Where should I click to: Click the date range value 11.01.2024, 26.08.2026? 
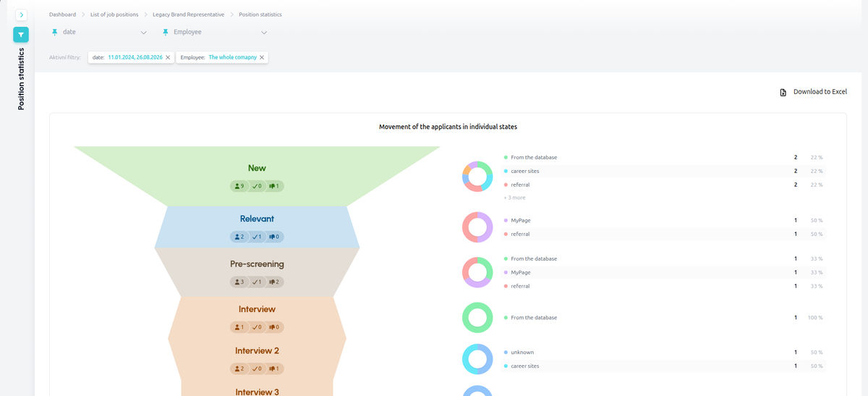135,57
